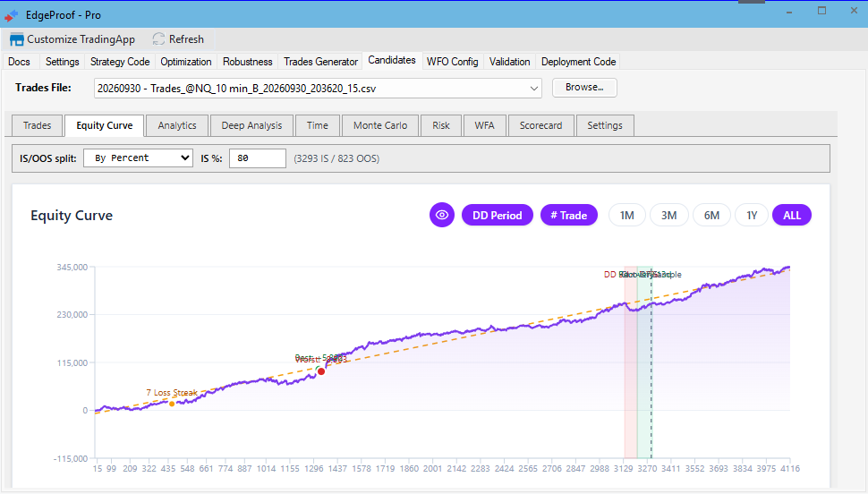Click the Equity Curve chart title
This screenshot has height=494, width=868.
pyautogui.click(x=72, y=216)
